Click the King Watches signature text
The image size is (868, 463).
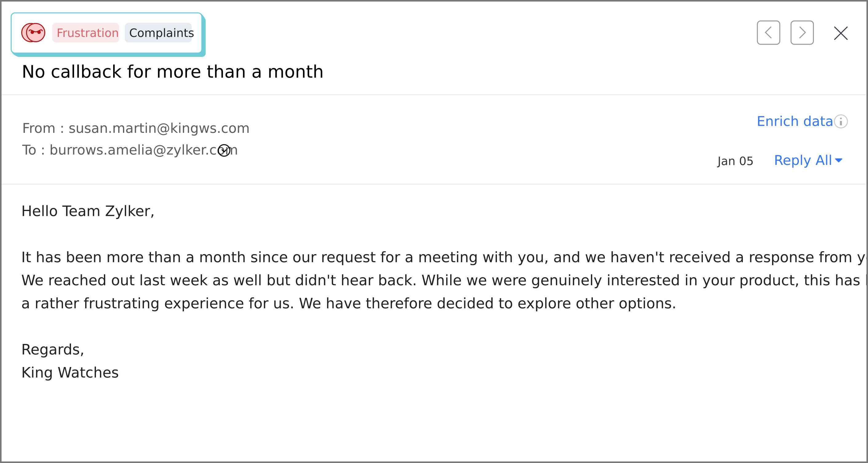(x=70, y=373)
